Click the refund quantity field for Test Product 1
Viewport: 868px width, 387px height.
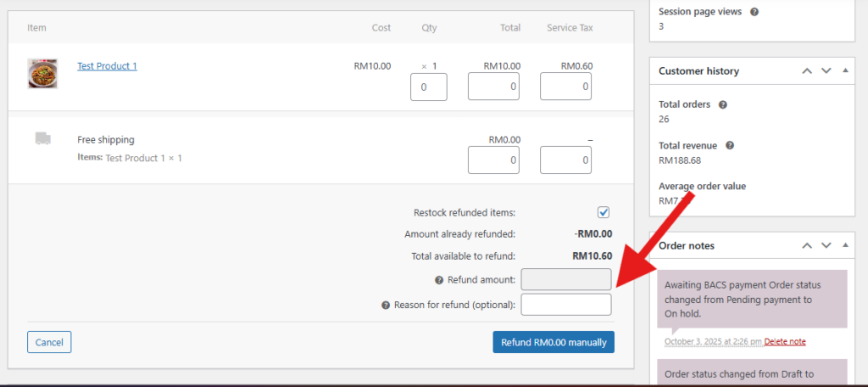pyautogui.click(x=428, y=87)
